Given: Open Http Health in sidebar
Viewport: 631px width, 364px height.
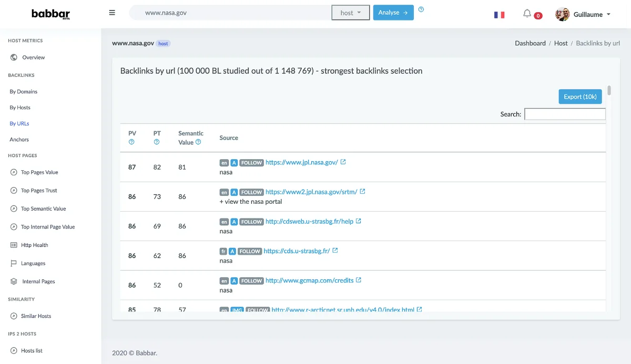Looking at the screenshot, I should (34, 245).
